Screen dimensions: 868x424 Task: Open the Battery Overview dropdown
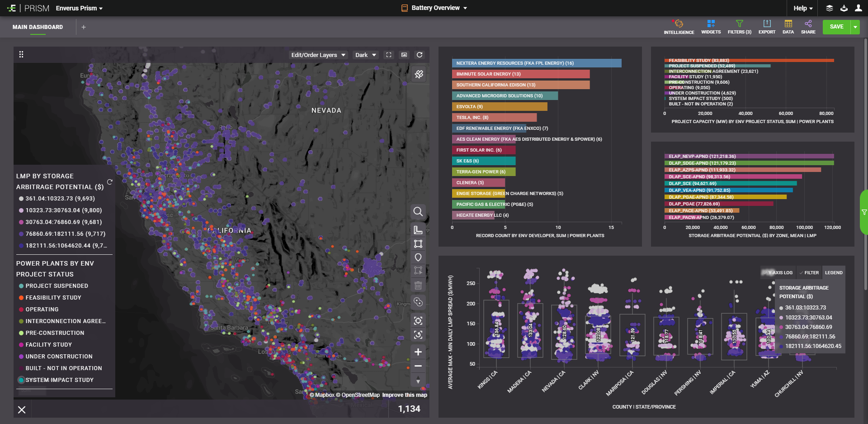coord(434,8)
